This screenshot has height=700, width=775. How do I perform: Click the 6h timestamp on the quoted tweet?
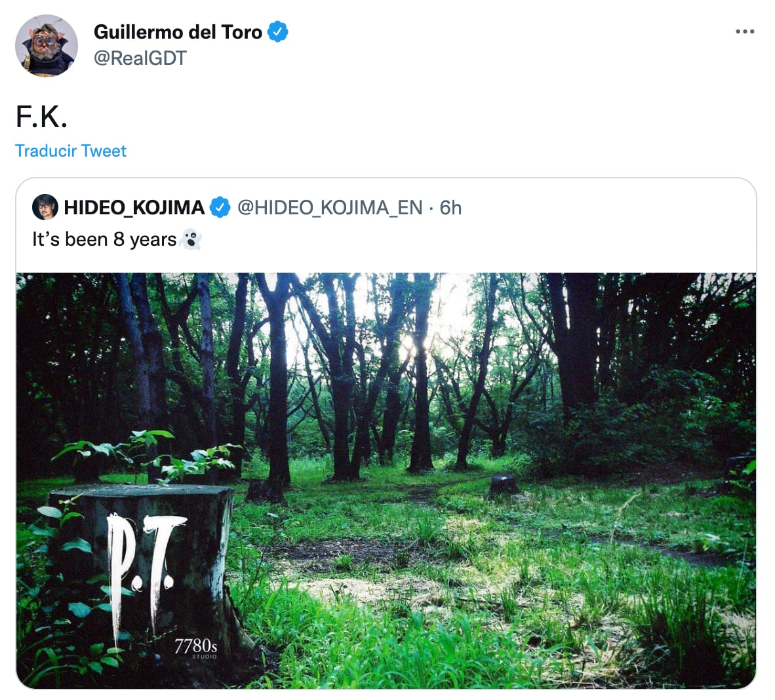click(450, 208)
